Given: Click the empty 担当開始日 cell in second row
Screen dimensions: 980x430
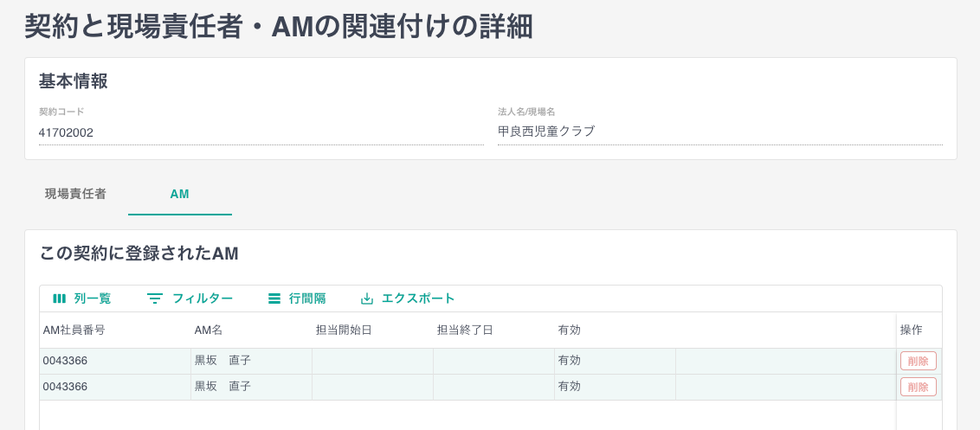Looking at the screenshot, I should click(x=372, y=387).
